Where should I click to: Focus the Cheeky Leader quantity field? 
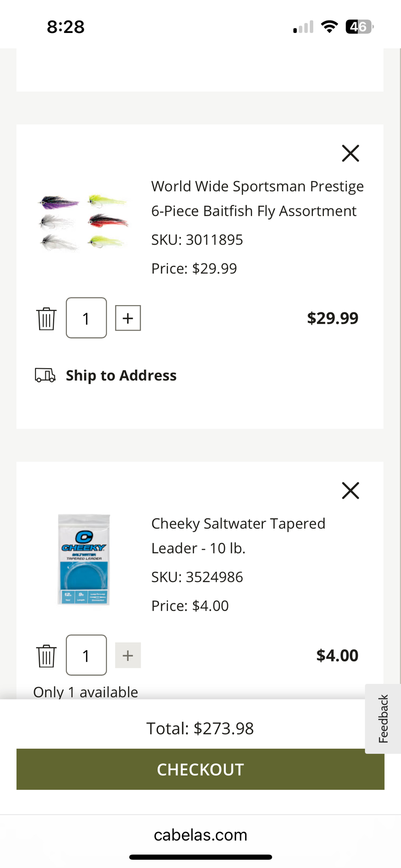click(86, 655)
